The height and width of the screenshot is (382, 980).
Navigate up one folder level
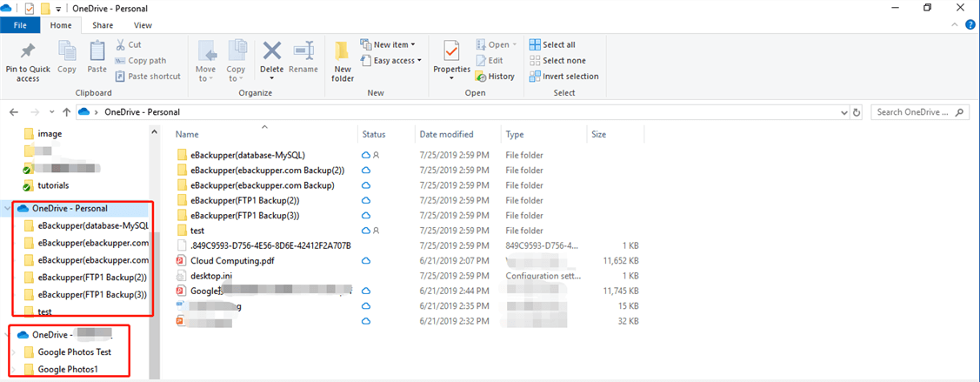tap(67, 112)
